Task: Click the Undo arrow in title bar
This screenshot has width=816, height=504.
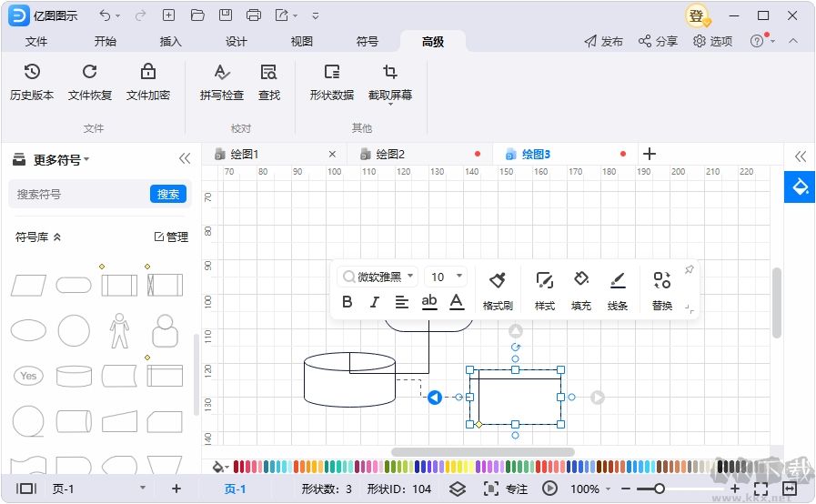Action: (105, 15)
